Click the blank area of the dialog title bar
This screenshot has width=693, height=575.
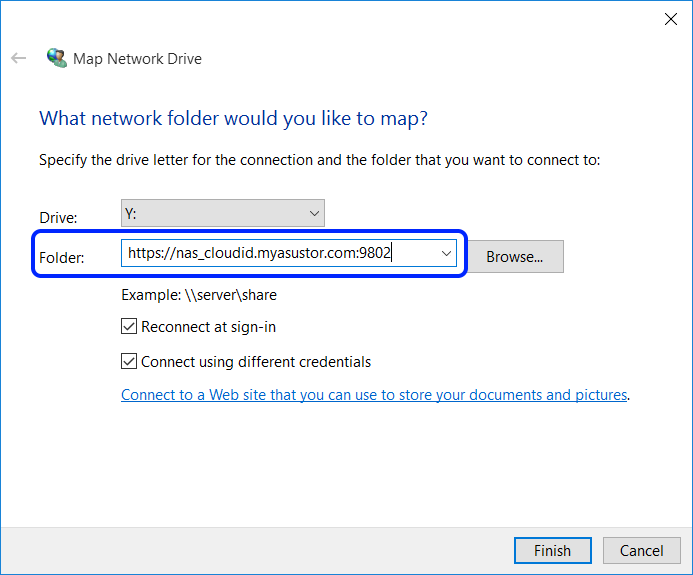tap(350, 18)
